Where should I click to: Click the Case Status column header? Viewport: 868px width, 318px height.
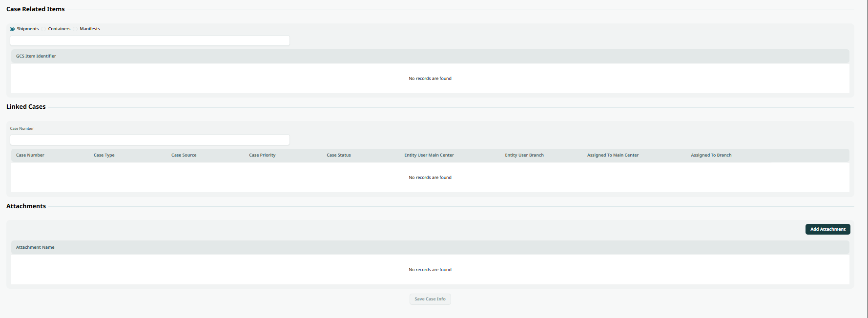[x=339, y=155]
